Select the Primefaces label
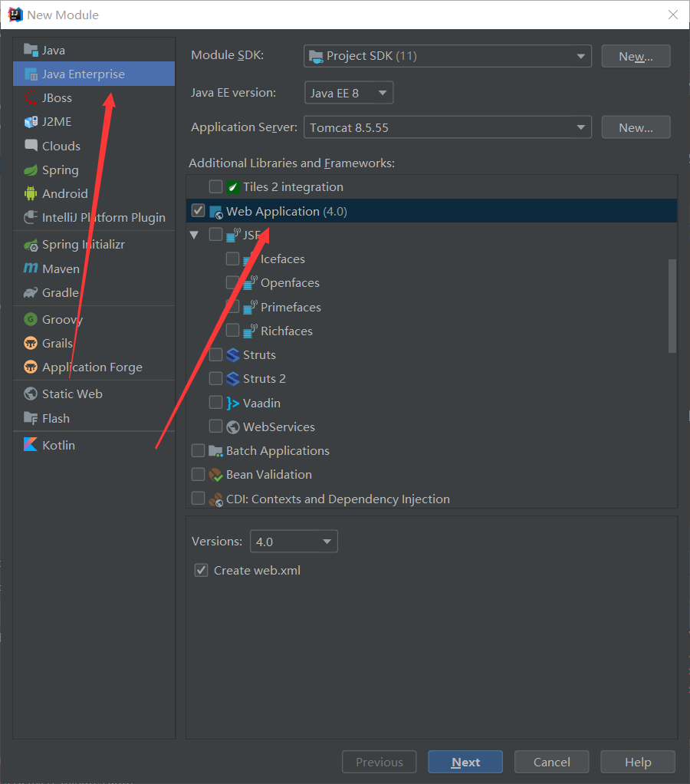The width and height of the screenshot is (690, 784). (x=291, y=307)
